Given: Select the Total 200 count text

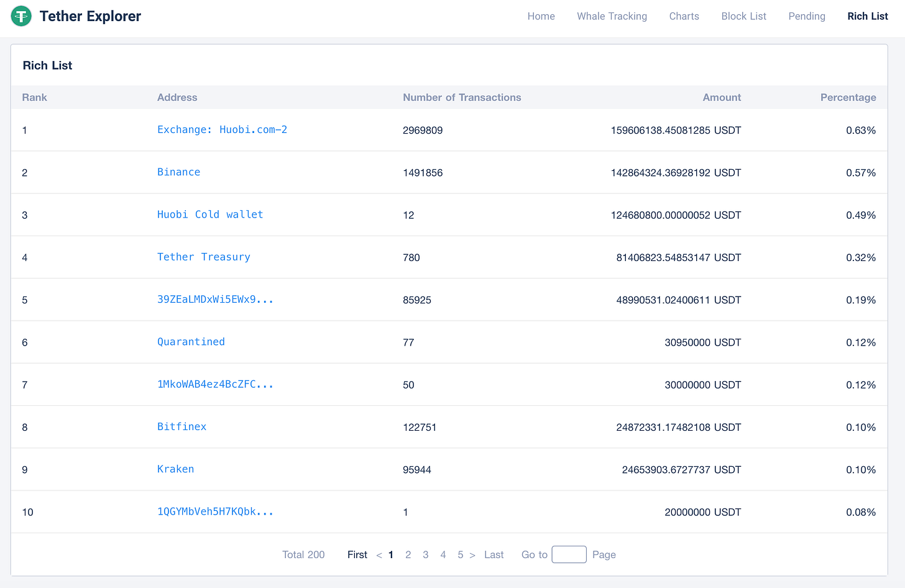Looking at the screenshot, I should coord(303,554).
